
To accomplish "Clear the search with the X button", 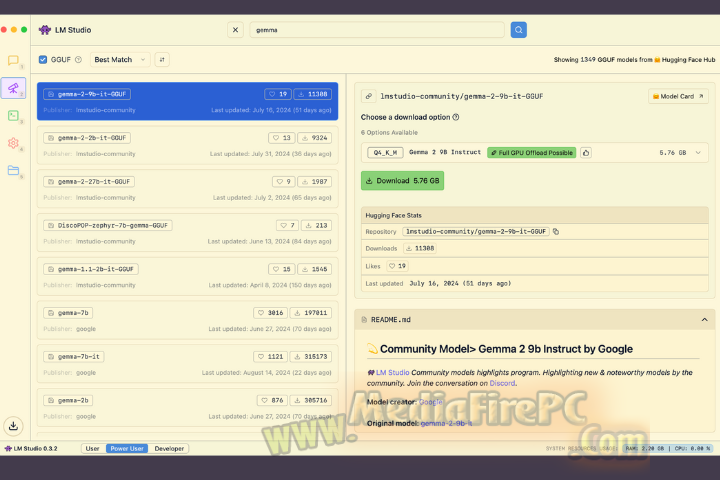I will click(236, 30).
